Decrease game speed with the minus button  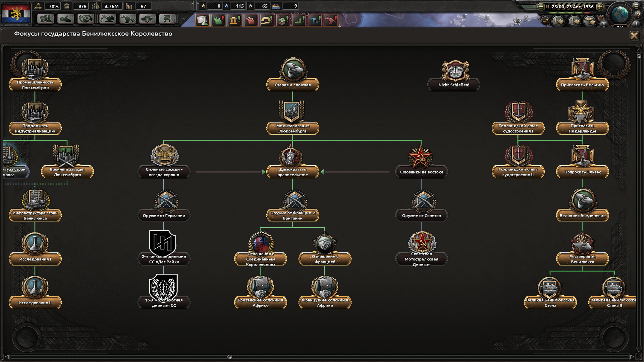[541, 6]
